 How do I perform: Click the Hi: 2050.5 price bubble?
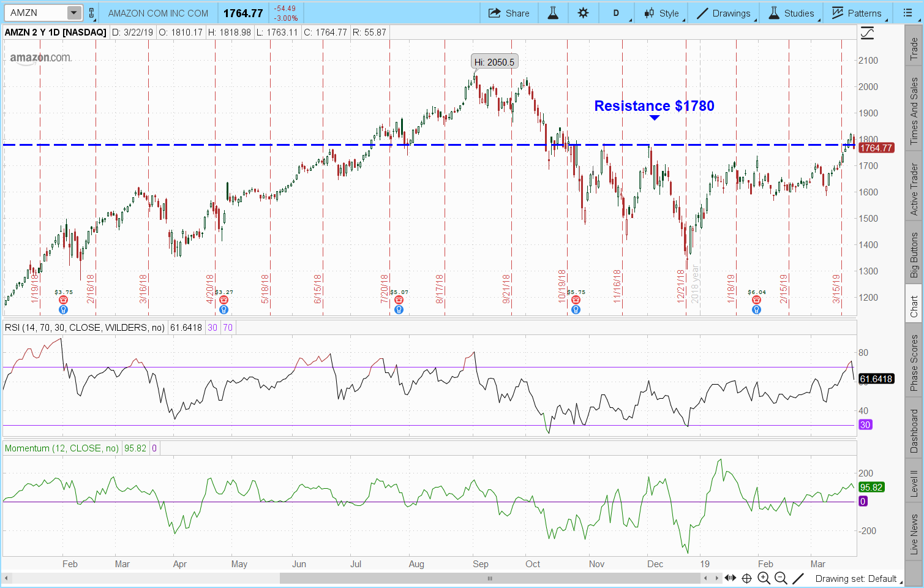click(495, 62)
